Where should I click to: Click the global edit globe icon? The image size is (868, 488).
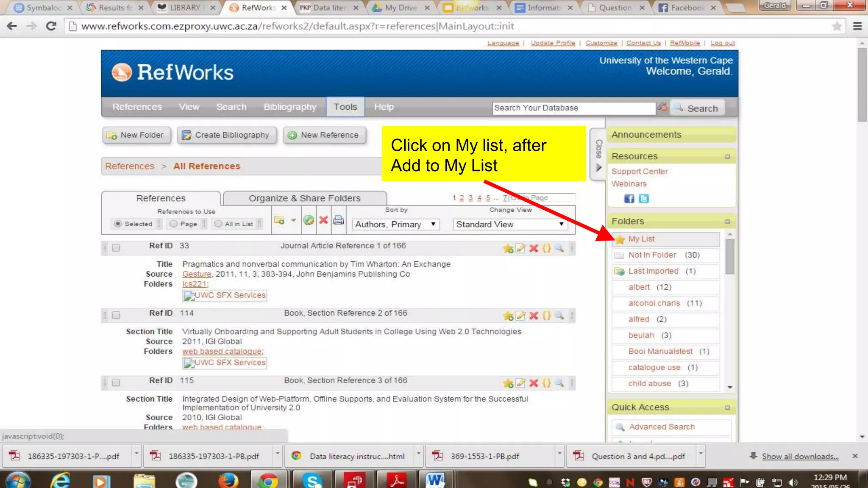coord(309,220)
